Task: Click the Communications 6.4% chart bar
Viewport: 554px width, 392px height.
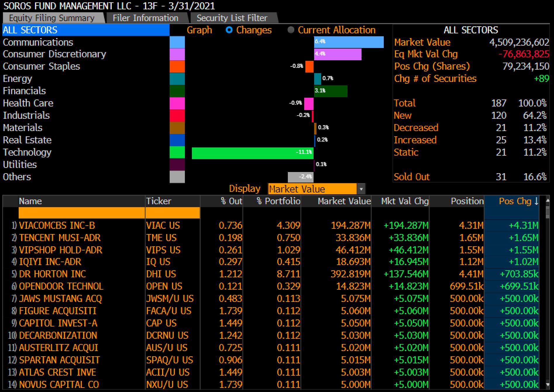Action: pyautogui.click(x=349, y=42)
